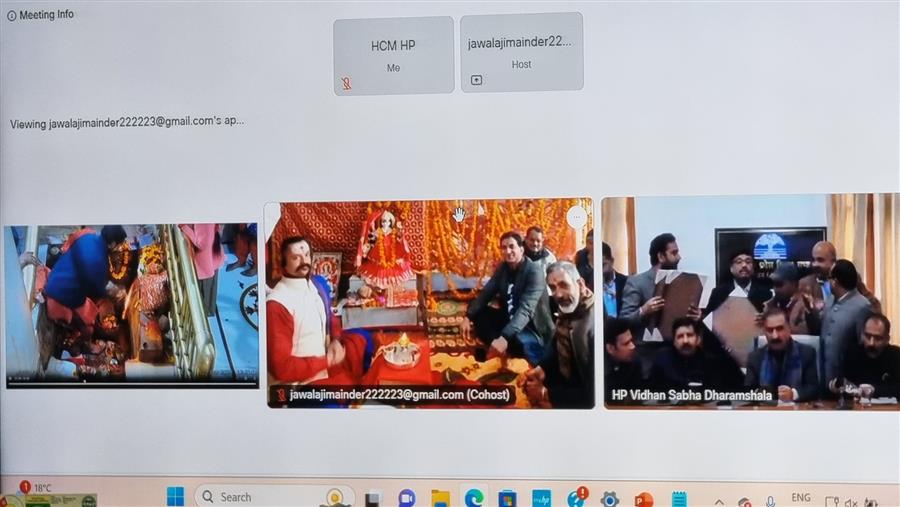Open Microsoft Store from taskbar
900x507 pixels.
tap(507, 498)
